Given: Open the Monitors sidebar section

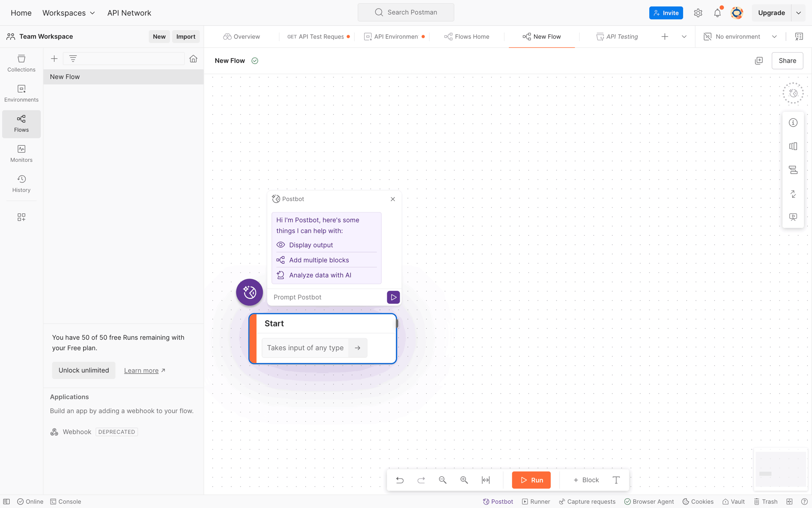Looking at the screenshot, I should (21, 154).
